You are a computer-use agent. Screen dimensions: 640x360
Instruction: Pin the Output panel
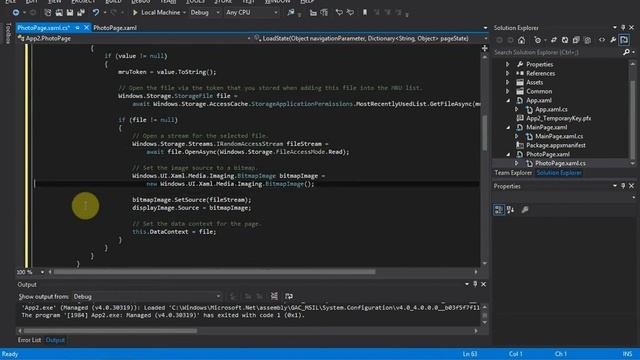click(475, 284)
